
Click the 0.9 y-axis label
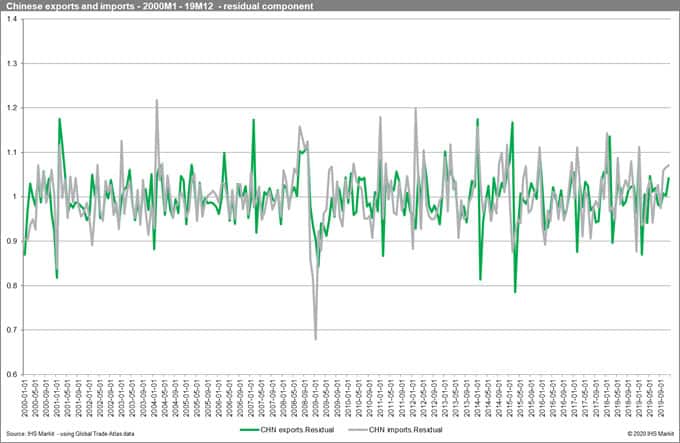pos(11,241)
